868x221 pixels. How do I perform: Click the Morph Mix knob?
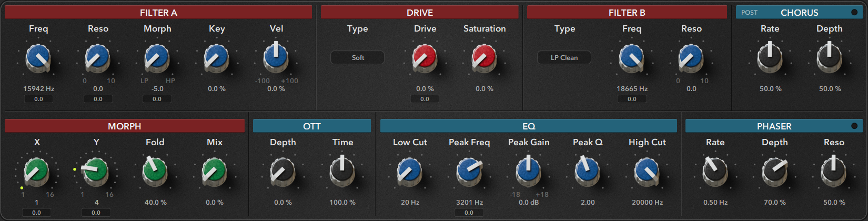tap(215, 172)
